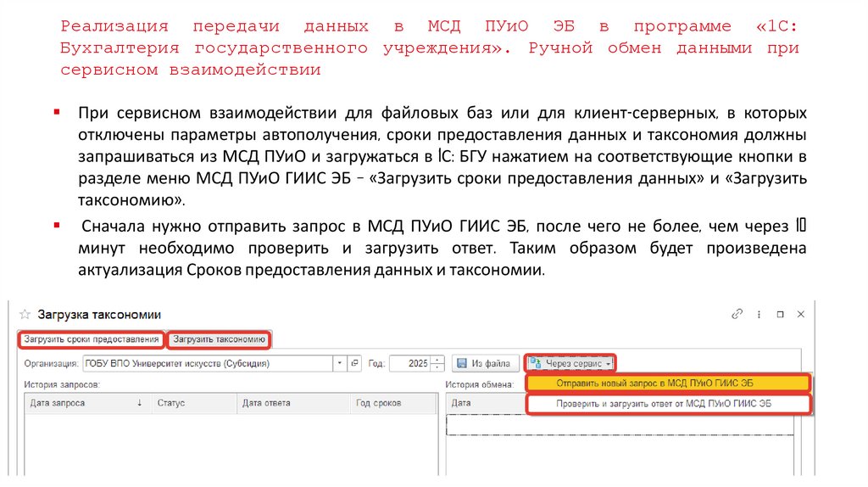Click the copy link chain icon
868x487 pixels.
(x=737, y=314)
